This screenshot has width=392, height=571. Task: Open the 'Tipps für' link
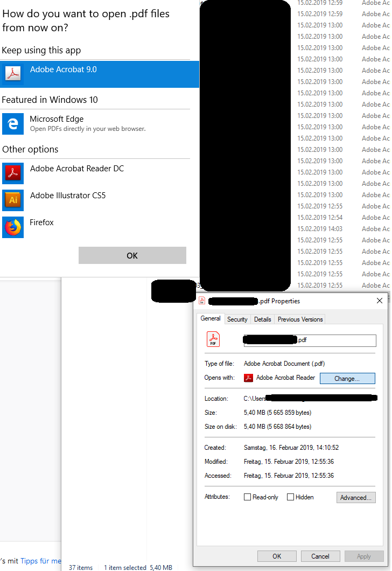[x=41, y=561]
